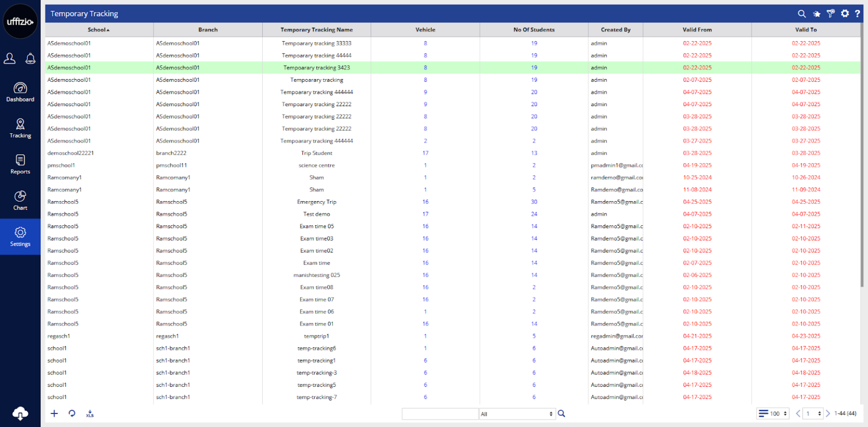Open the page number selector dropdown
Image resolution: width=868 pixels, height=427 pixels.
(813, 414)
